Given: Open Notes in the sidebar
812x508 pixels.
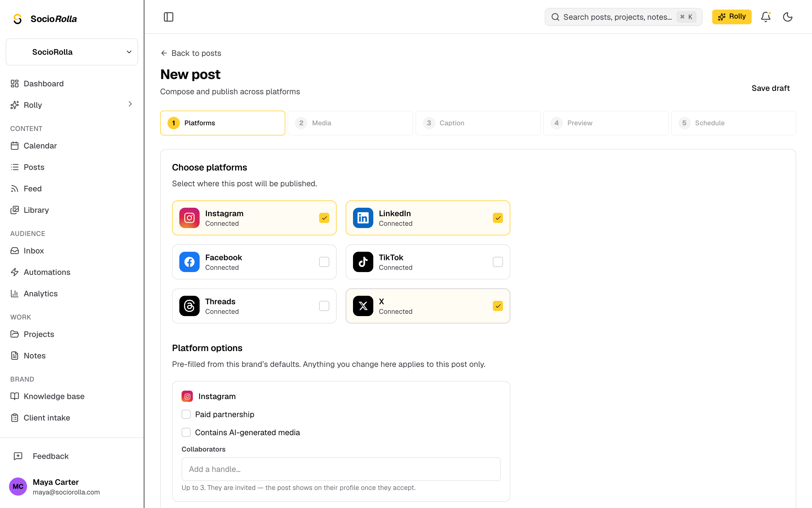Looking at the screenshot, I should click(72, 356).
